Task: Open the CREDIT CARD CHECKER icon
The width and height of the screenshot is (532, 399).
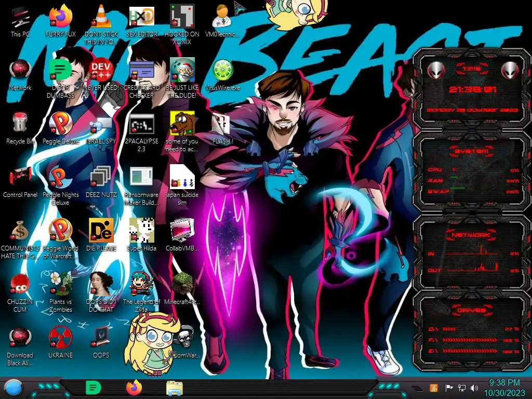Action: pos(141,71)
